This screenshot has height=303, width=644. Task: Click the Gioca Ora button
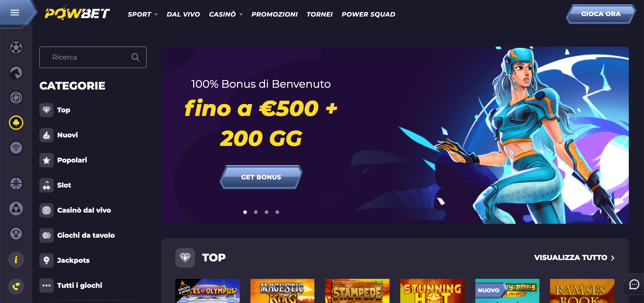click(x=601, y=14)
